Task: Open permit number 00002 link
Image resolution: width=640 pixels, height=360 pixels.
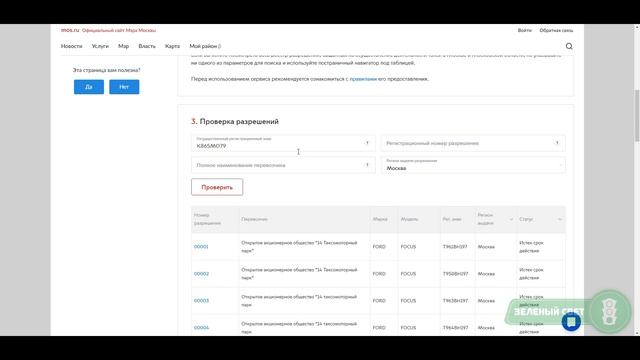Action: coord(201,273)
